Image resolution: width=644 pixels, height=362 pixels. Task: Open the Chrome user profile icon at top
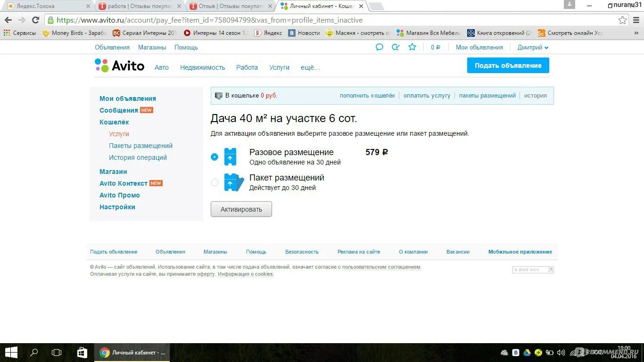point(570,4)
